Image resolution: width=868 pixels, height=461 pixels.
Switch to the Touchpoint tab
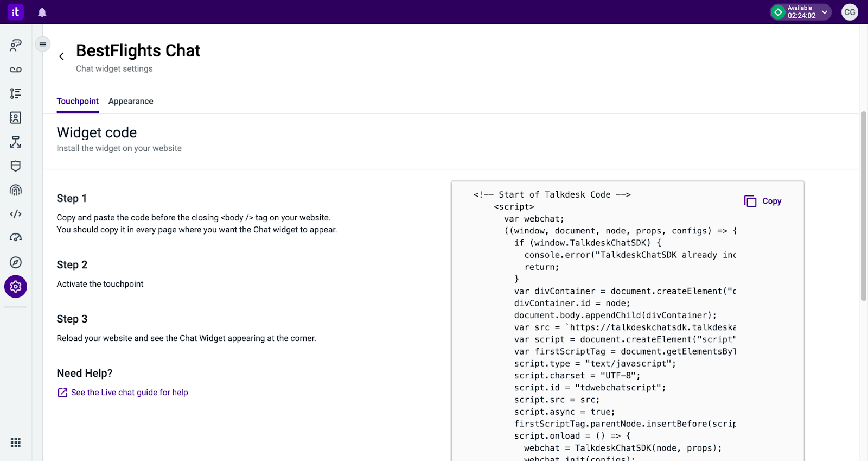click(x=78, y=102)
